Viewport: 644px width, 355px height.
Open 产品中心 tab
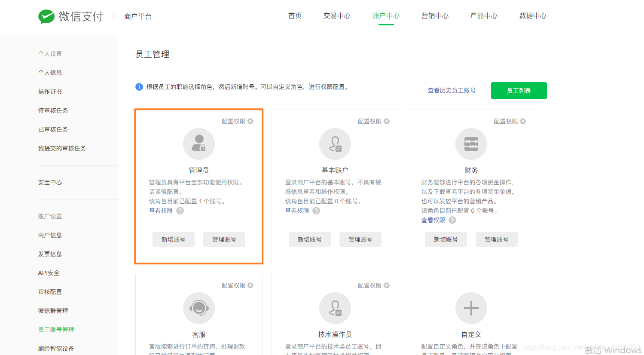484,16
